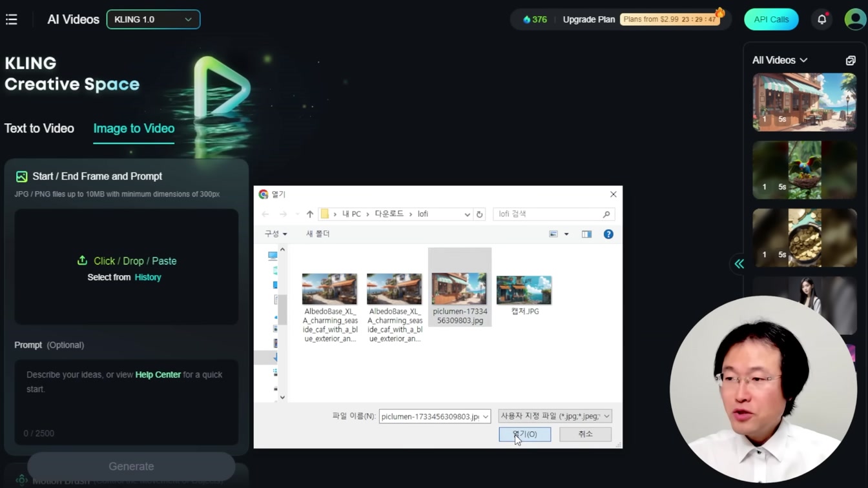Open the notifications bell icon

pyautogui.click(x=821, y=19)
